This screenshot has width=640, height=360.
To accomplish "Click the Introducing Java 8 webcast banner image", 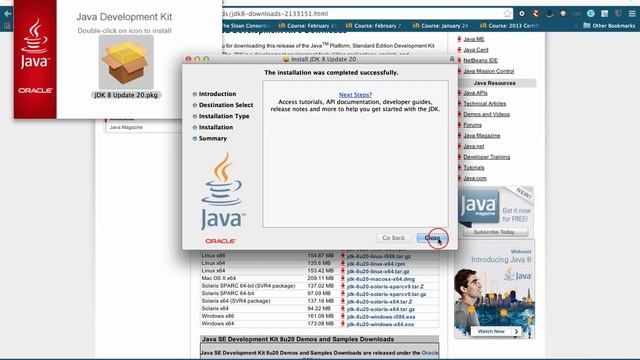I will pyautogui.click(x=494, y=289).
